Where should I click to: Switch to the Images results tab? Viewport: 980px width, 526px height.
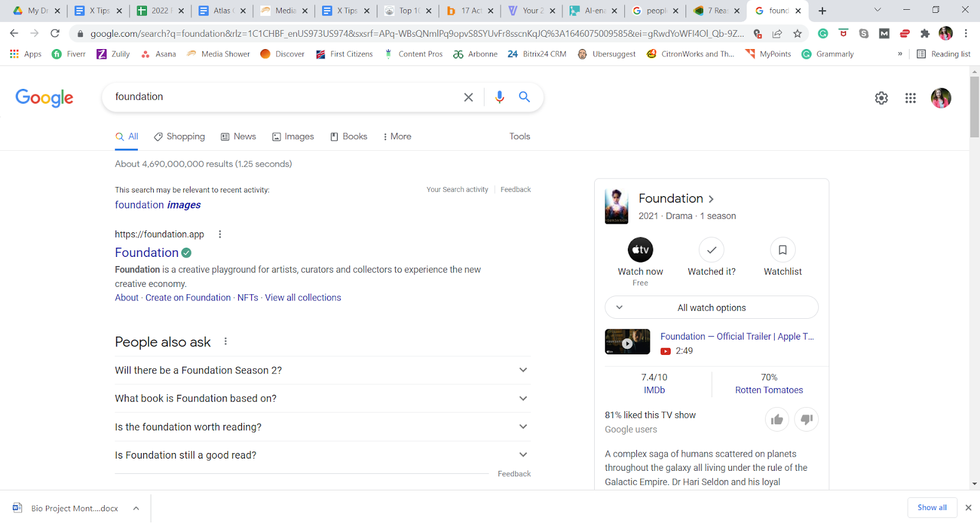(293, 137)
